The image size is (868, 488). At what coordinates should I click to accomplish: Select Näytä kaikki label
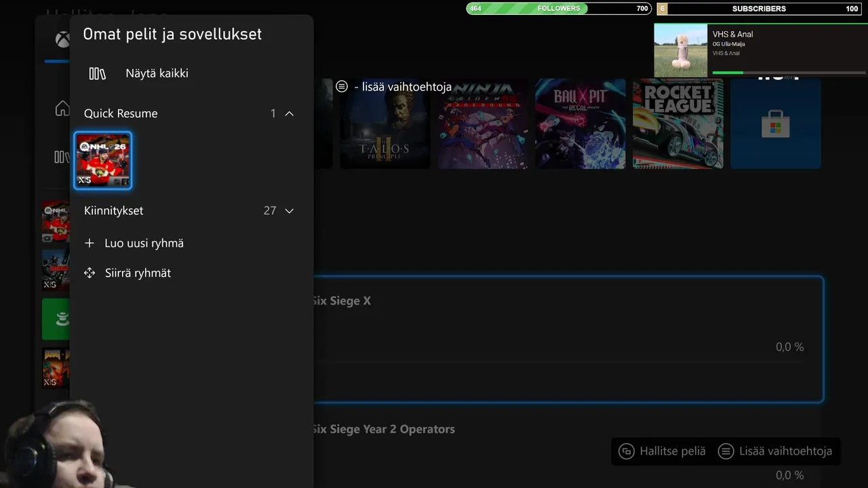tap(157, 73)
